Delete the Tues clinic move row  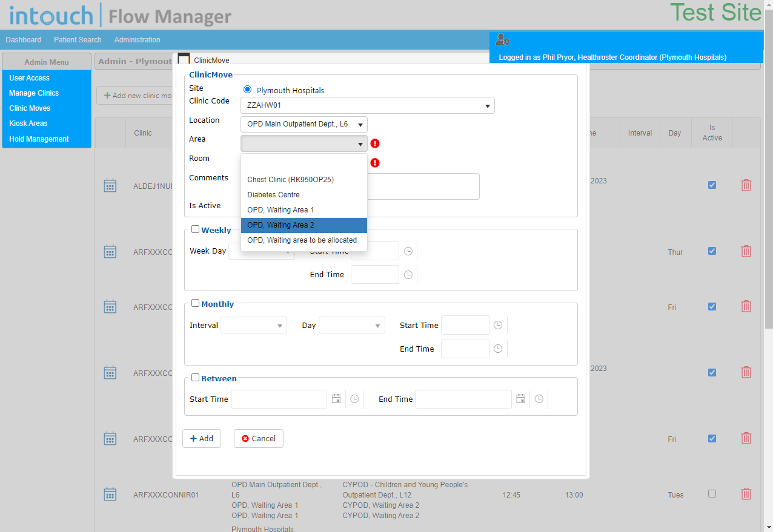[746, 494]
